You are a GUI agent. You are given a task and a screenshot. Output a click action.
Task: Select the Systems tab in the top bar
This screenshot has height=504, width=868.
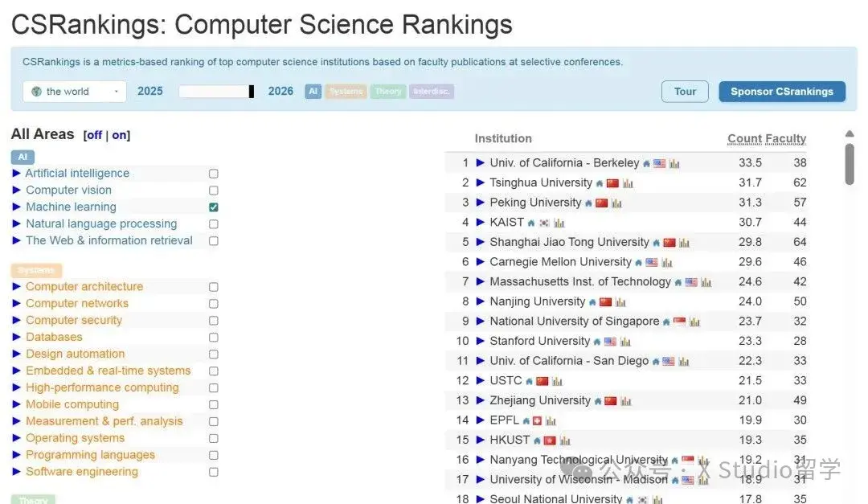pos(346,92)
